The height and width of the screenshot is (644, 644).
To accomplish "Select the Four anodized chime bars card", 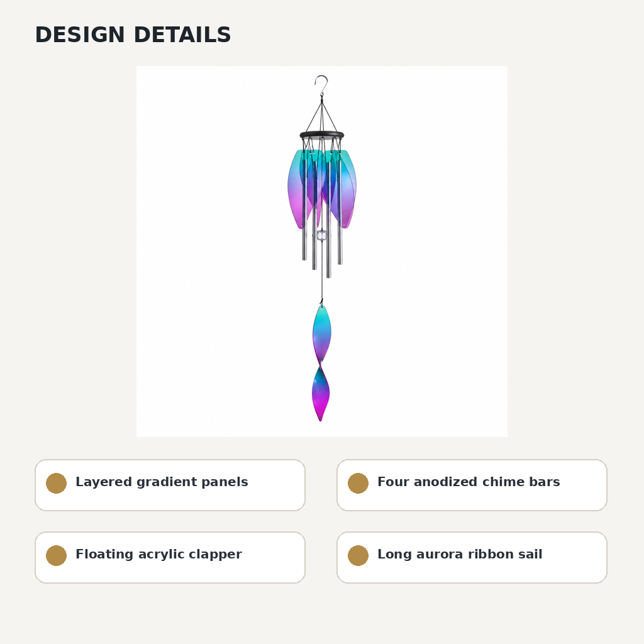I will click(472, 485).
